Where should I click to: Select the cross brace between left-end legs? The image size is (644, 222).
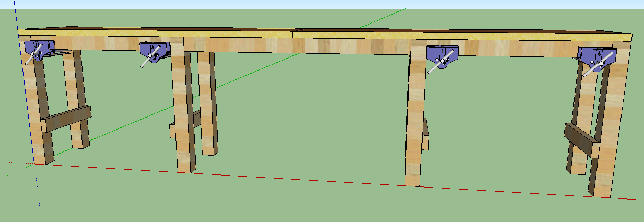(x=65, y=118)
